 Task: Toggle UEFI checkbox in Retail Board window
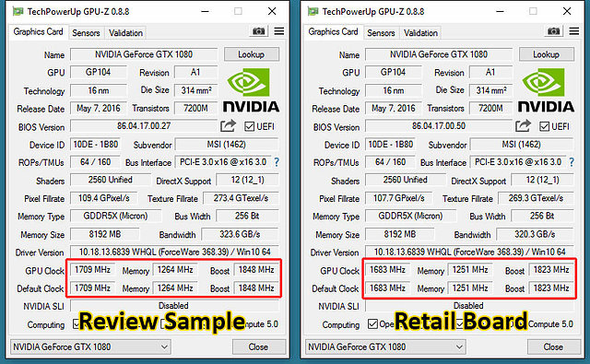pos(544,126)
